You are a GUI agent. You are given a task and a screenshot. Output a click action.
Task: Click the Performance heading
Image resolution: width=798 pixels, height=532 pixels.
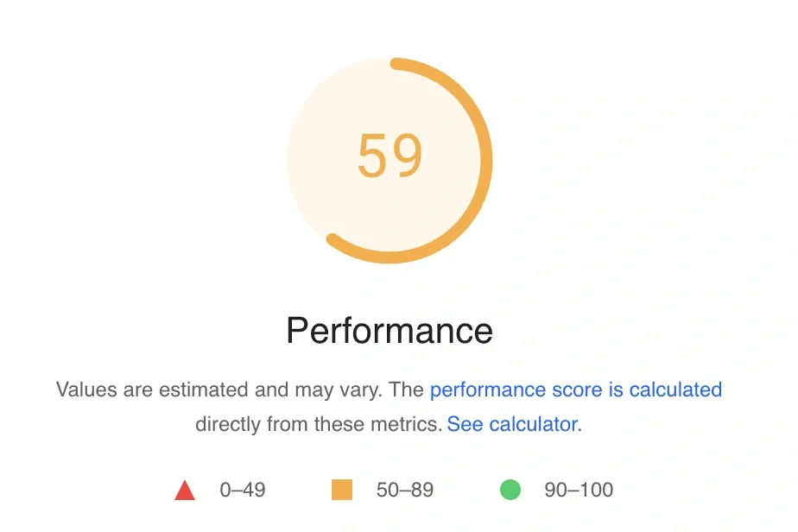pyautogui.click(x=389, y=331)
